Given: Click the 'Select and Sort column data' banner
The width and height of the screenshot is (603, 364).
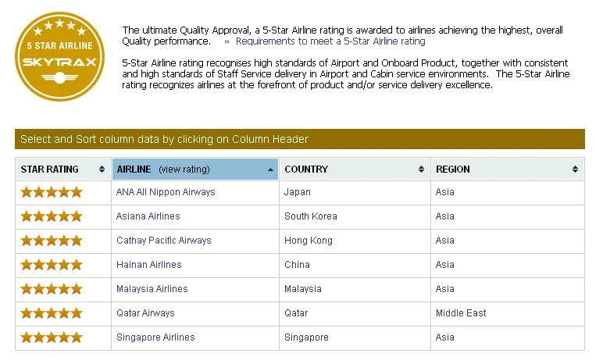Looking at the screenshot, I should pos(300,139).
